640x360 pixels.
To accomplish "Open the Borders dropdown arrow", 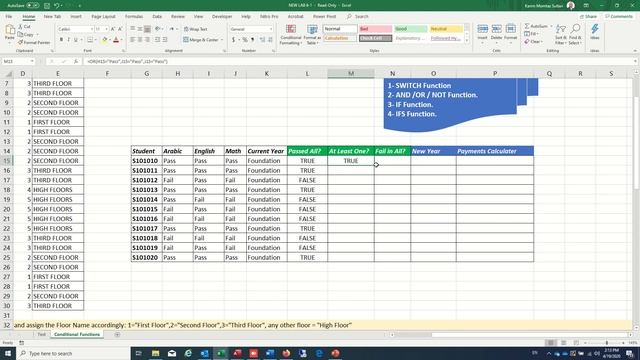I will click(96, 40).
